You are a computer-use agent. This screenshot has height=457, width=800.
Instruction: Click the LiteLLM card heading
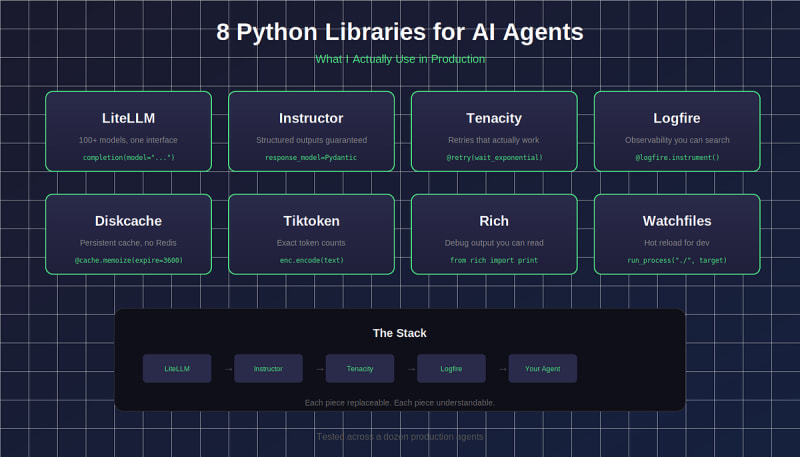click(128, 118)
